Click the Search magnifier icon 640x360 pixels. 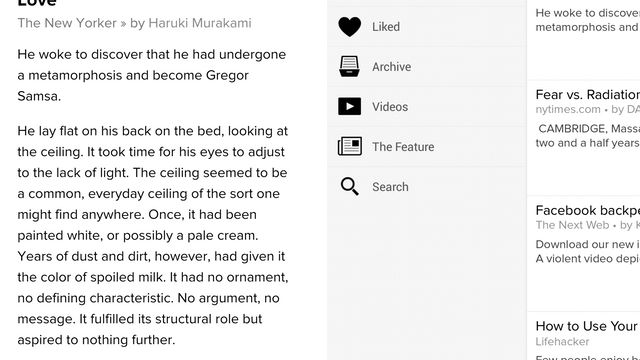click(x=350, y=187)
